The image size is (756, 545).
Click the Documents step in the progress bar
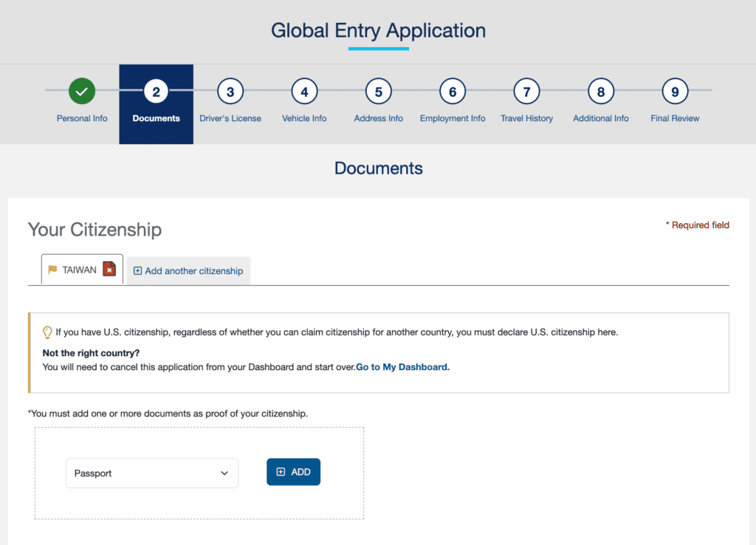pyautogui.click(x=156, y=91)
